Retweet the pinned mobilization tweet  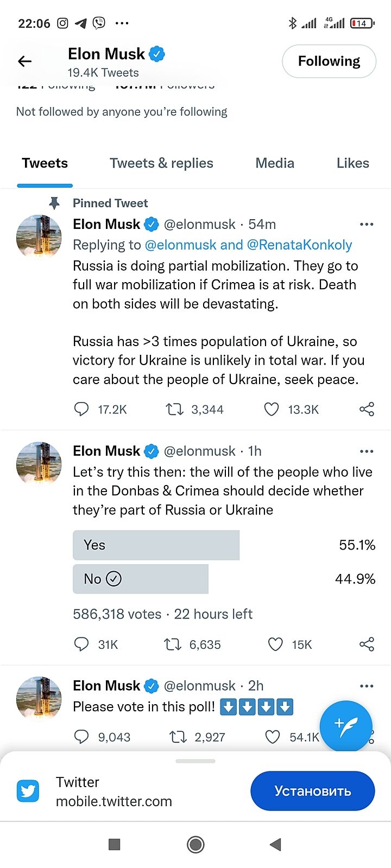pyautogui.click(x=174, y=410)
